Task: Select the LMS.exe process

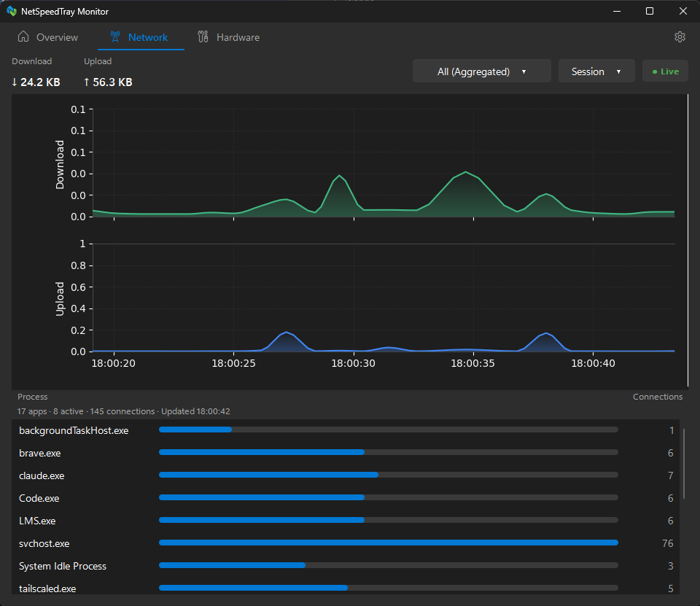Action: click(x=346, y=521)
